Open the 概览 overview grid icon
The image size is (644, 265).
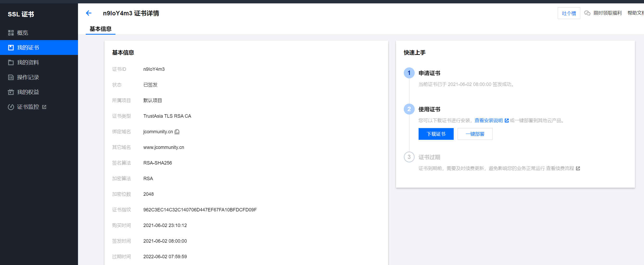coord(11,33)
